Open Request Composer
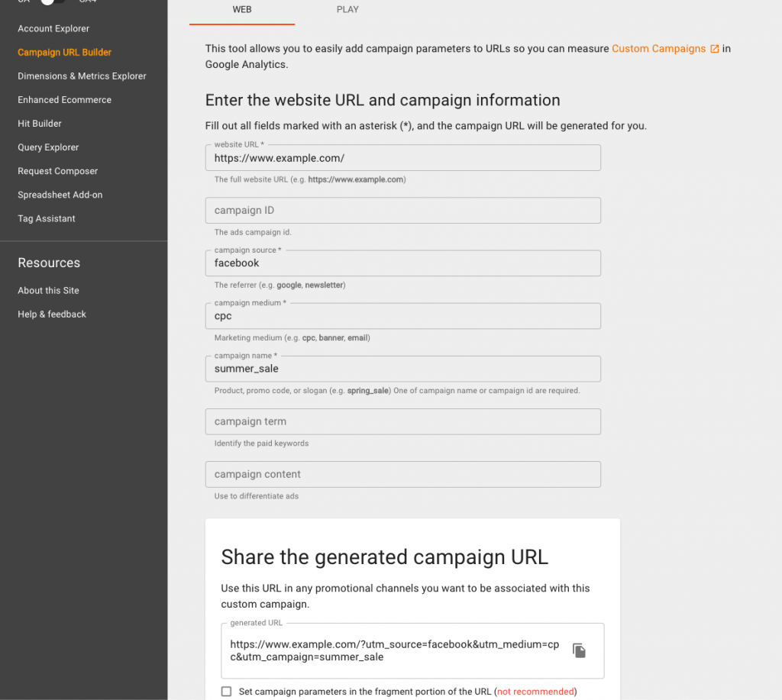 (x=57, y=171)
